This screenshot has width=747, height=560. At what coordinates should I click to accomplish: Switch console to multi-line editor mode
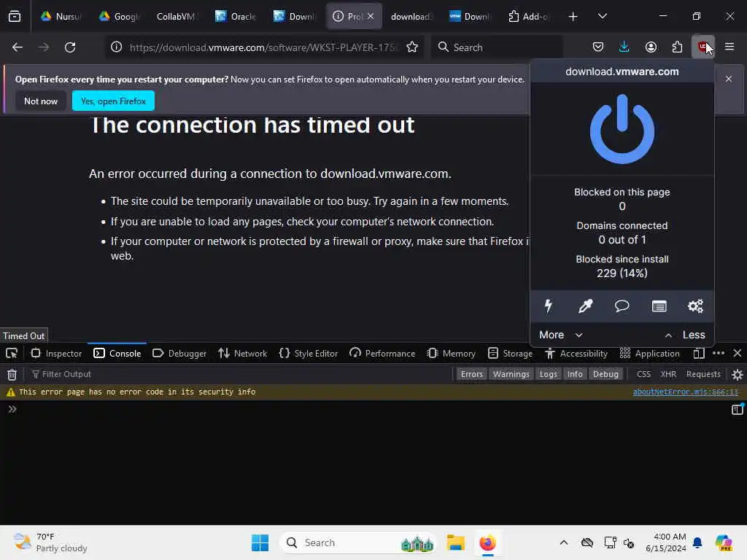click(x=737, y=409)
